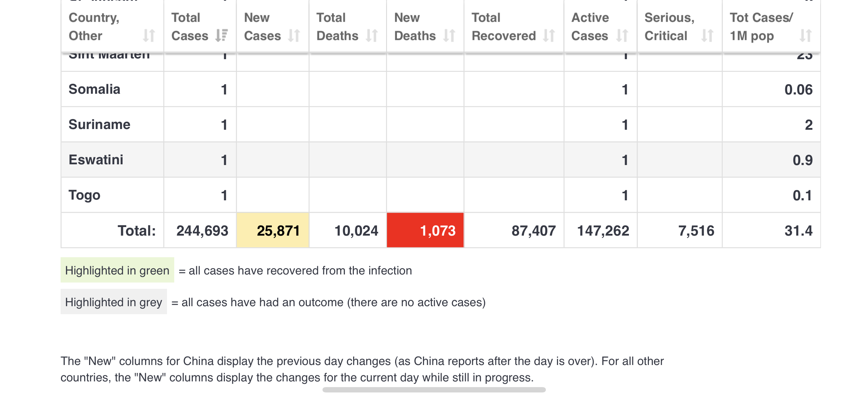
Task: Click the Somalia country name
Action: [x=94, y=89]
